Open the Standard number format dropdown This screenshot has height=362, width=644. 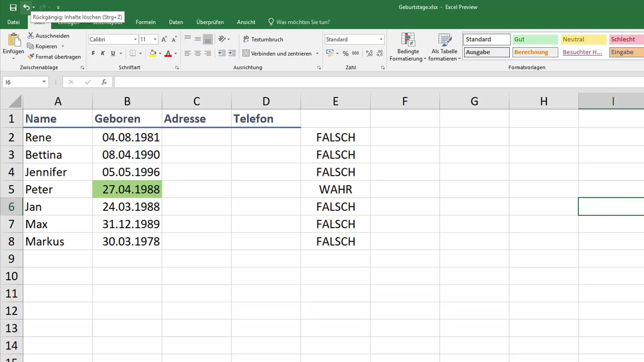point(381,39)
